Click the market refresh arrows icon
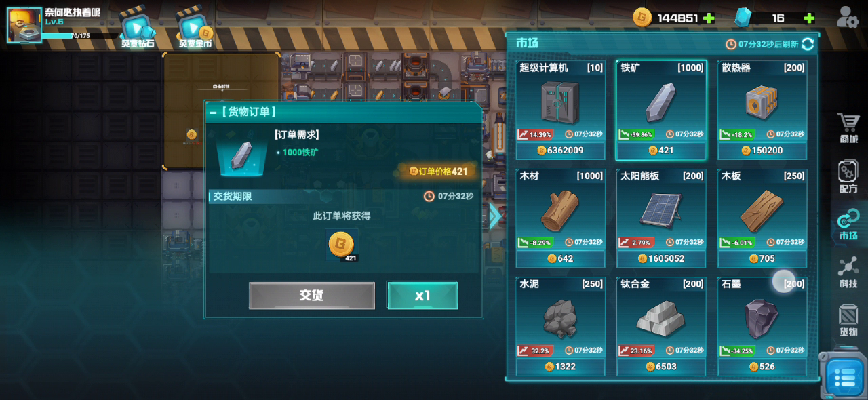 (808, 44)
